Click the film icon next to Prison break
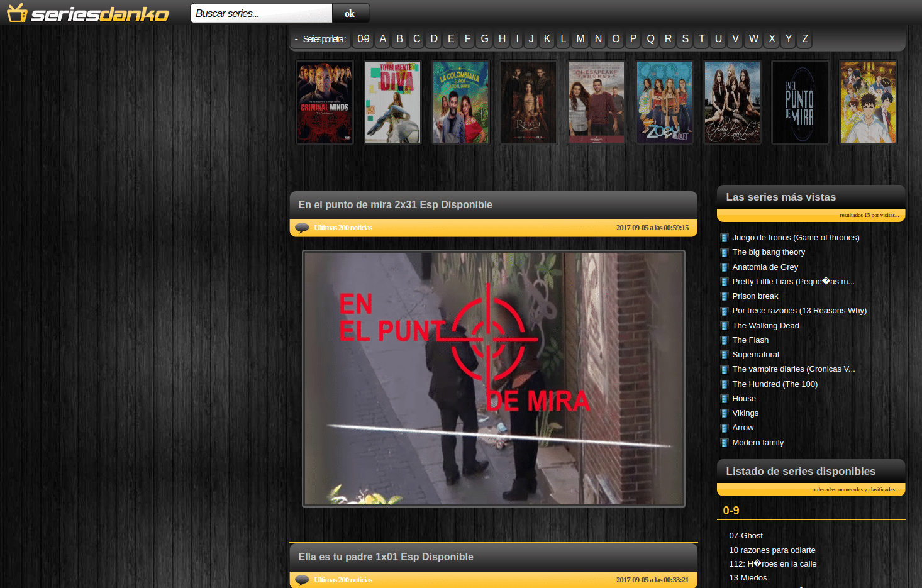This screenshot has height=588, width=922. [724, 296]
